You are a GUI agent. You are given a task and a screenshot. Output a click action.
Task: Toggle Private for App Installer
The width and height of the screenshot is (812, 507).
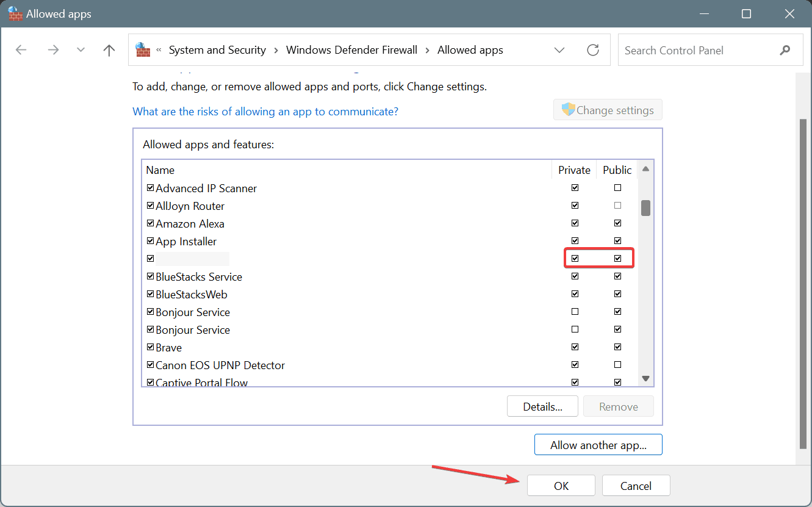pos(575,241)
